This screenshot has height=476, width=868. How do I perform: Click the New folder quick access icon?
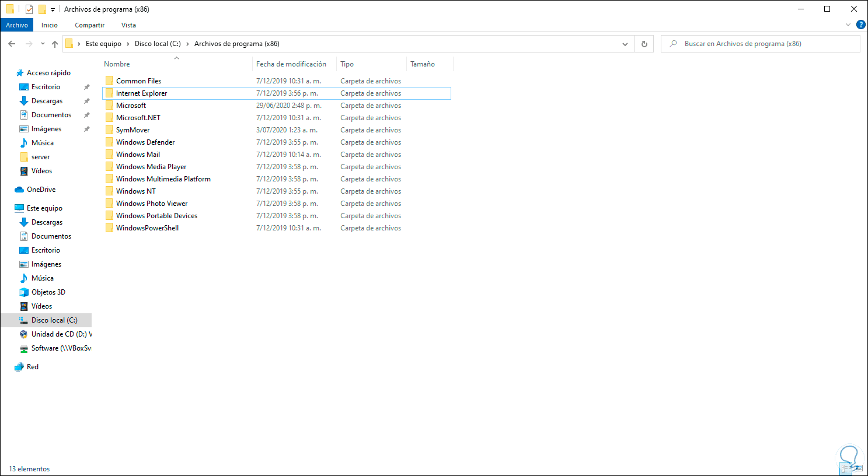pyautogui.click(x=42, y=9)
